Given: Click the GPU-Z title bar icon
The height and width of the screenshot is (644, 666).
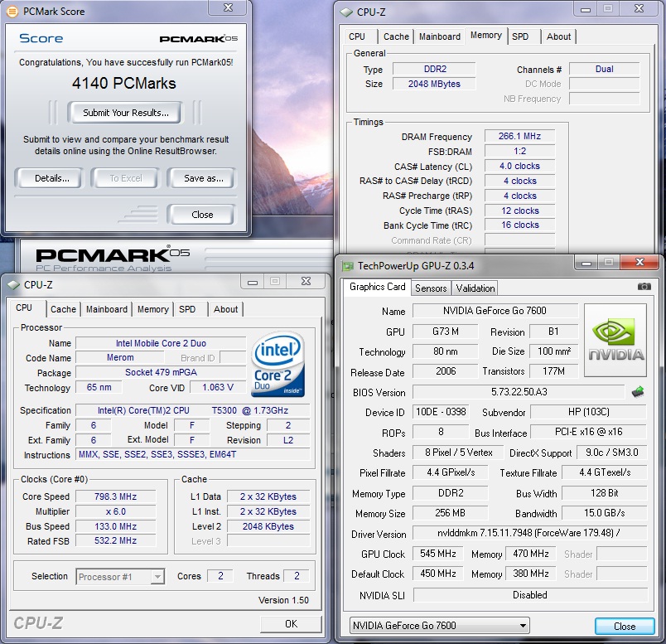Looking at the screenshot, I should pos(348,266).
